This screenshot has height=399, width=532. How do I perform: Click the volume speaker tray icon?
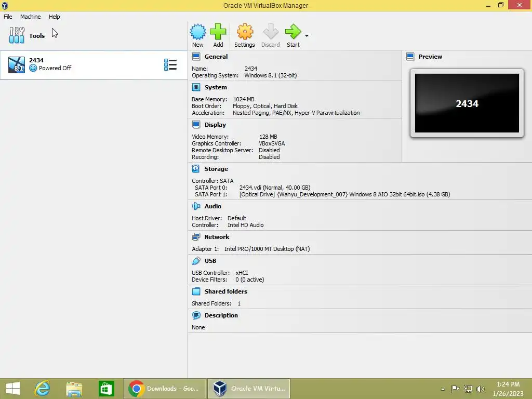coord(480,389)
